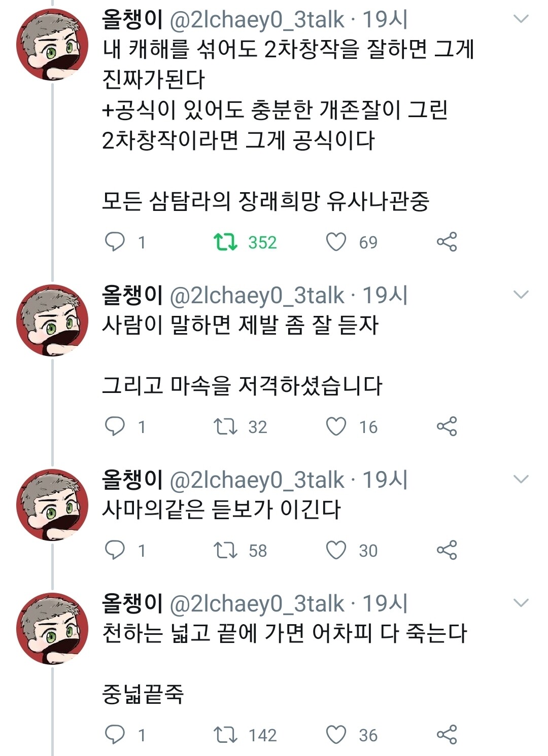Share the tweet with 16 likes
Viewport: 548px width, 756px height.
coord(447,426)
